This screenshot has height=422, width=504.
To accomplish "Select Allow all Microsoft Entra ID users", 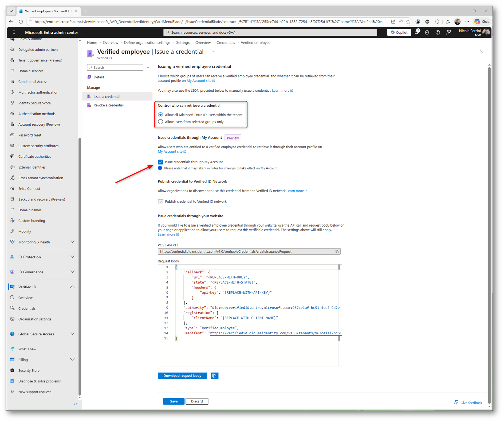I will coord(160,115).
